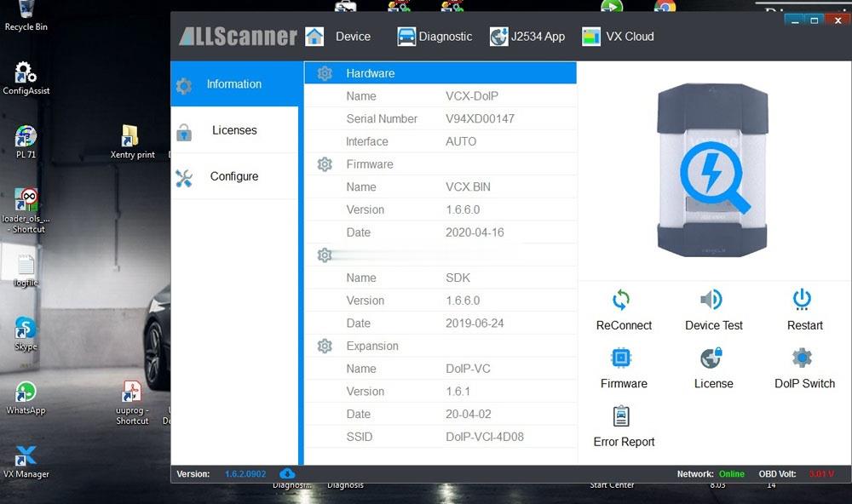Open WhatsApp desktop shortcut
Screen dimensions: 852x504
click(26, 398)
